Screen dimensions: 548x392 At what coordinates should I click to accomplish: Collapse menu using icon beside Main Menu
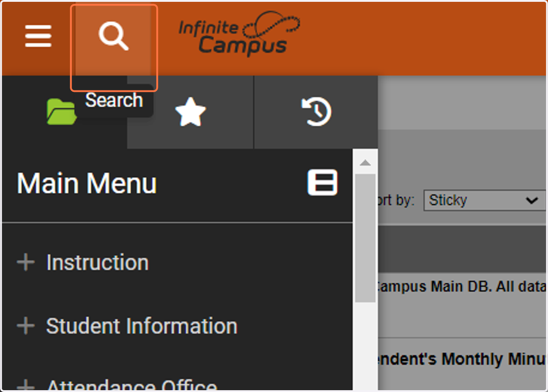322,183
